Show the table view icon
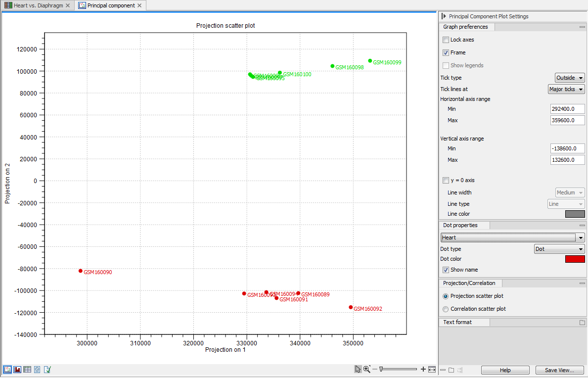588x378 pixels. 27,369
